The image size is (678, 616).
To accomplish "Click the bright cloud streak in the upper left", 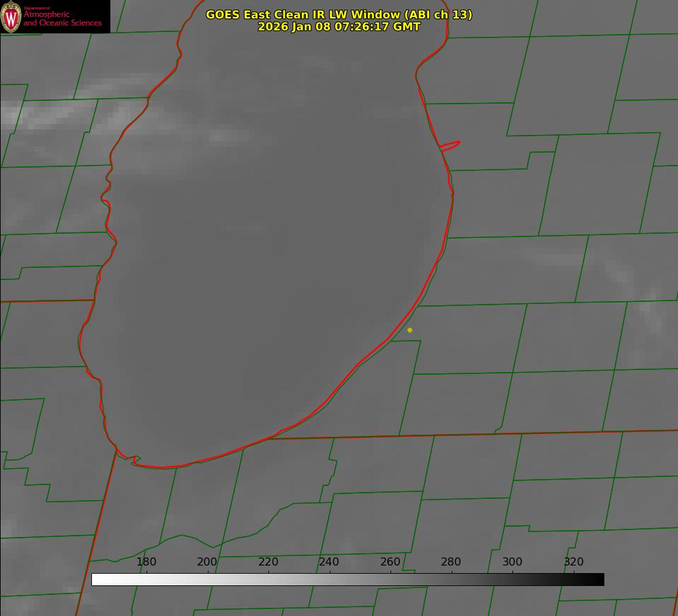I will (x=48, y=112).
